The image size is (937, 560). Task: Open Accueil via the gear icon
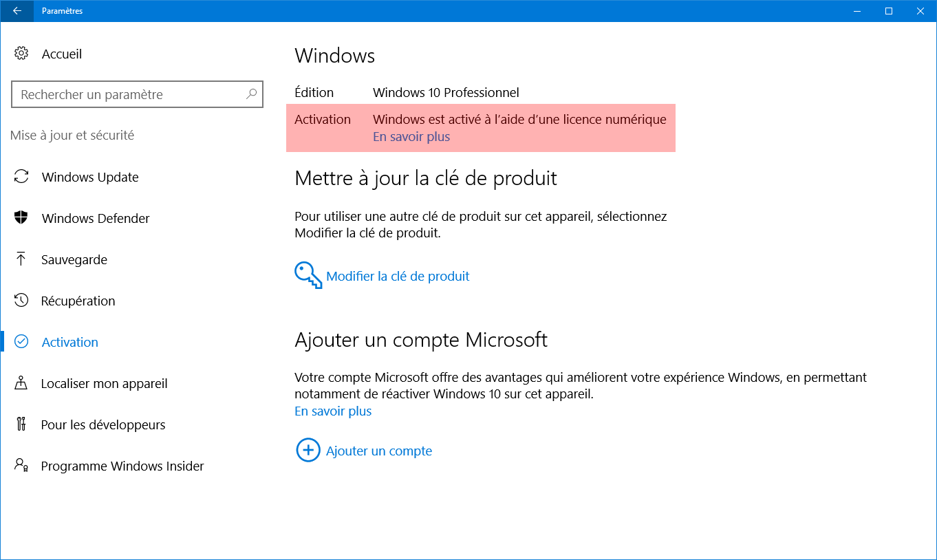[x=21, y=54]
